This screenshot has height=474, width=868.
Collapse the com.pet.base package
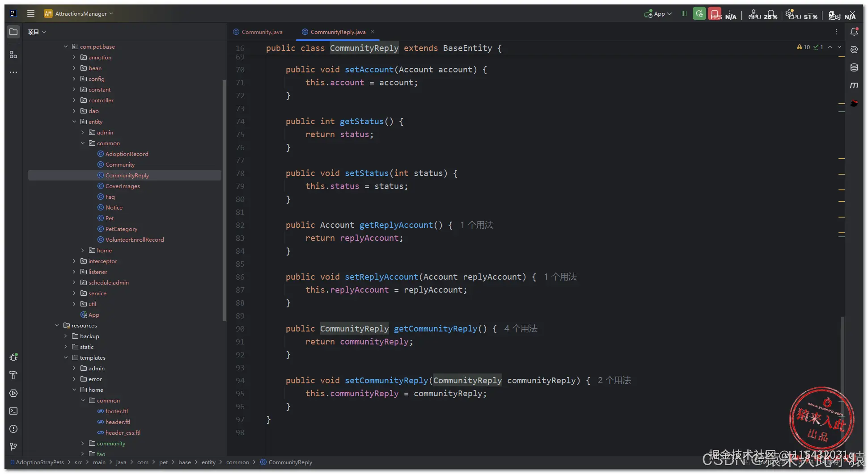coord(66,46)
